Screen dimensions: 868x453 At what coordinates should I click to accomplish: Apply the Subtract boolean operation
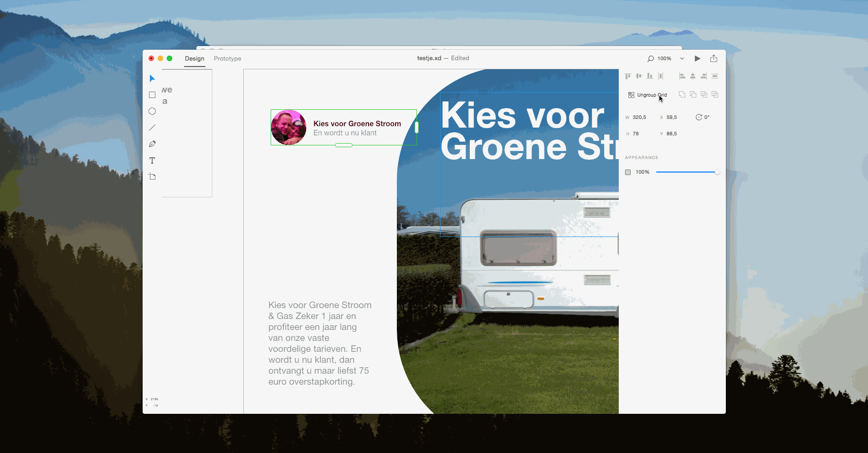693,94
